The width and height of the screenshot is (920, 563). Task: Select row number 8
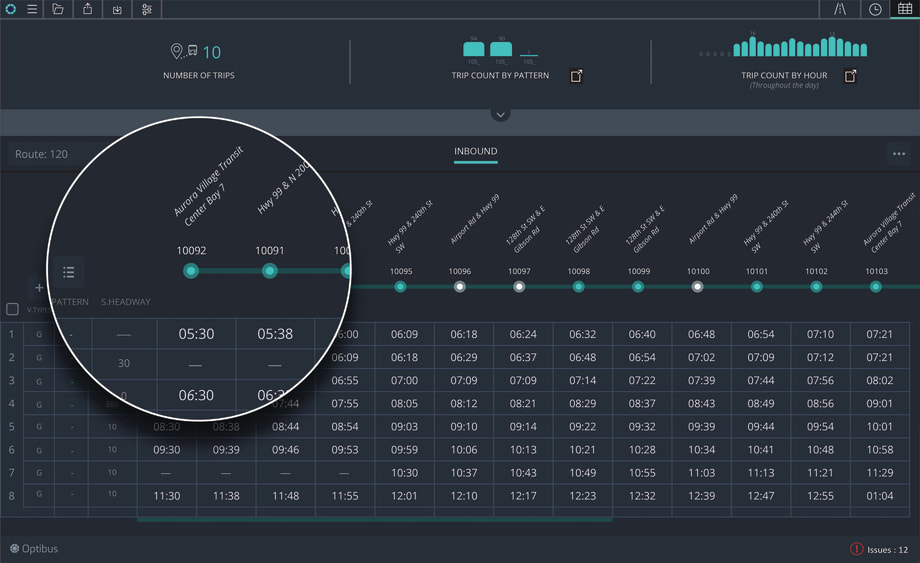coord(11,496)
